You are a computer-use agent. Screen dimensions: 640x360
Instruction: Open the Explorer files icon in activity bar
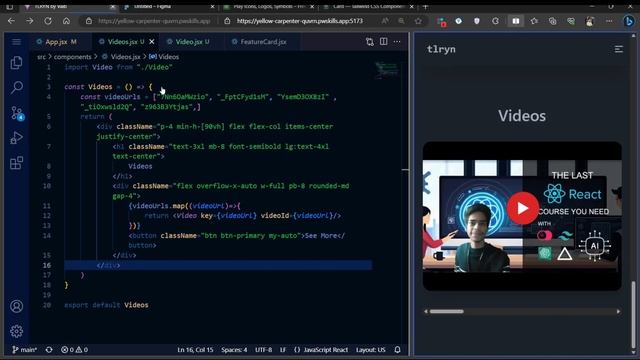point(16,62)
